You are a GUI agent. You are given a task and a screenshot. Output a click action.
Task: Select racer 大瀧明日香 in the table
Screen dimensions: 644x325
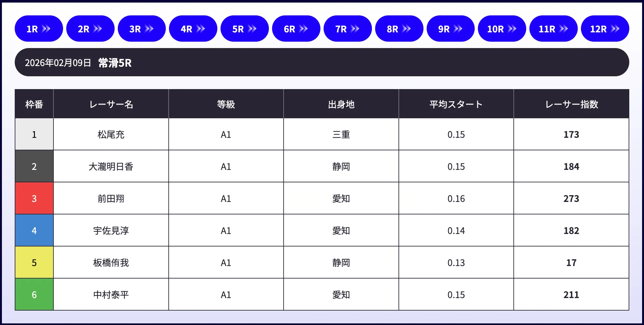tap(111, 167)
